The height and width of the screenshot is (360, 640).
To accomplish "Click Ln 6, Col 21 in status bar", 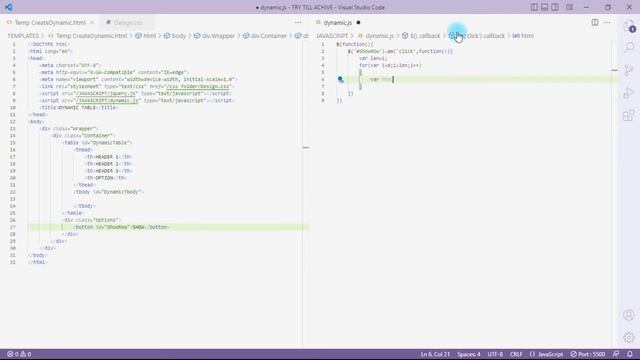I will click(x=435, y=354).
